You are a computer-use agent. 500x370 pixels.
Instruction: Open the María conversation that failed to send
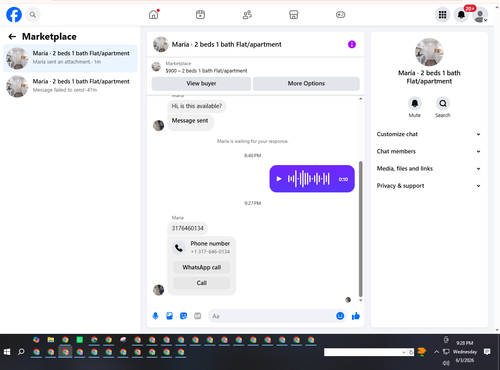(70, 86)
